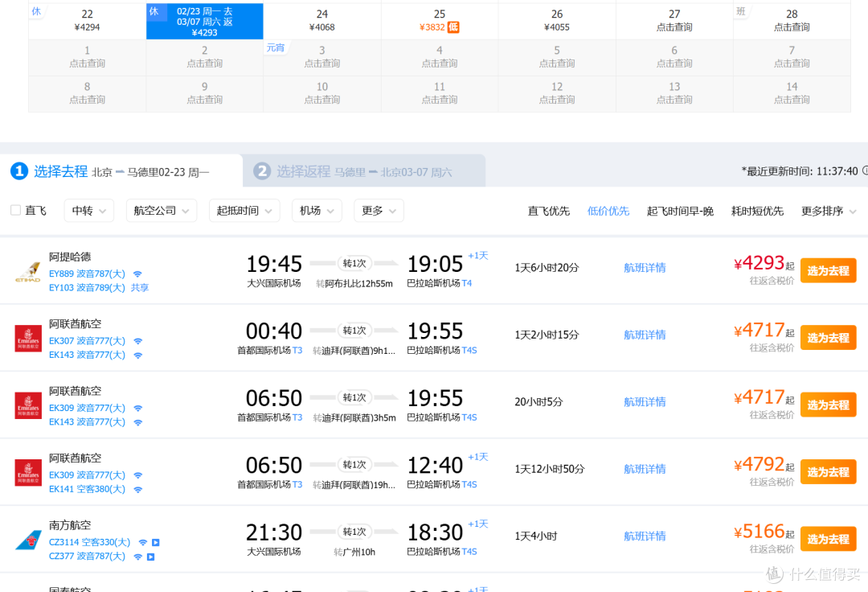Click wifi icon next to EK307
Viewport: 868px width, 592px height.
(x=138, y=340)
